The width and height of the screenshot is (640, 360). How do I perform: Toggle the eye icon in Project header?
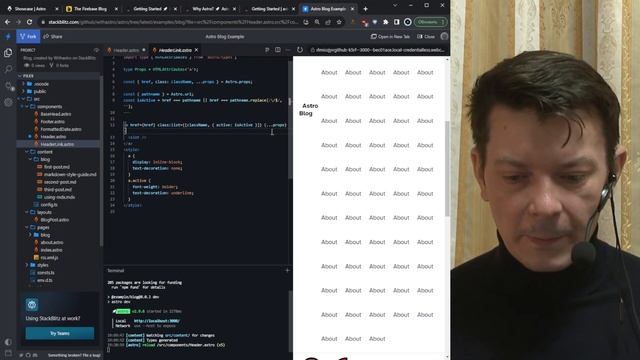96,50
